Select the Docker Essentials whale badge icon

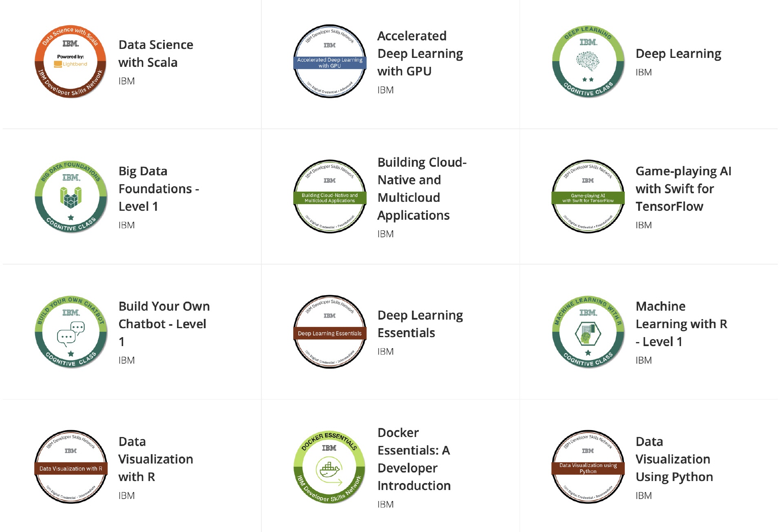tap(330, 467)
